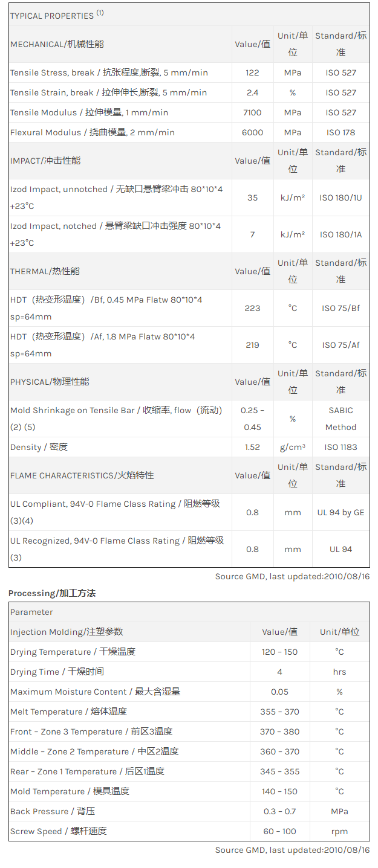Select the Screw Speed value 60 – 100
378x868 pixels.
(279, 831)
